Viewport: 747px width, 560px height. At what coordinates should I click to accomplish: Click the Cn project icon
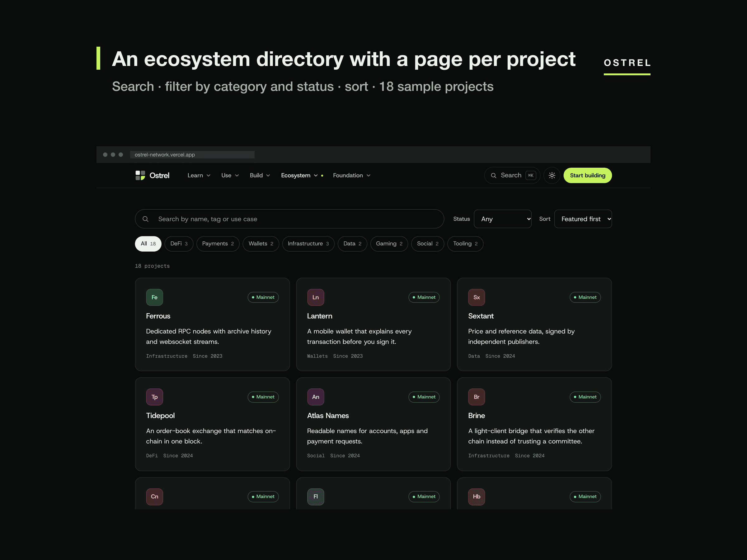pos(154,496)
